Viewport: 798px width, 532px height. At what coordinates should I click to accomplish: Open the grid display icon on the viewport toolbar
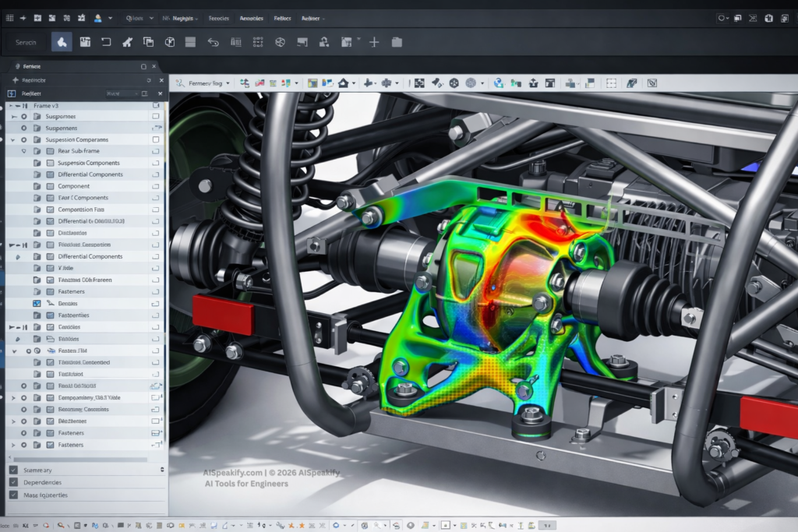pyautogui.click(x=613, y=82)
